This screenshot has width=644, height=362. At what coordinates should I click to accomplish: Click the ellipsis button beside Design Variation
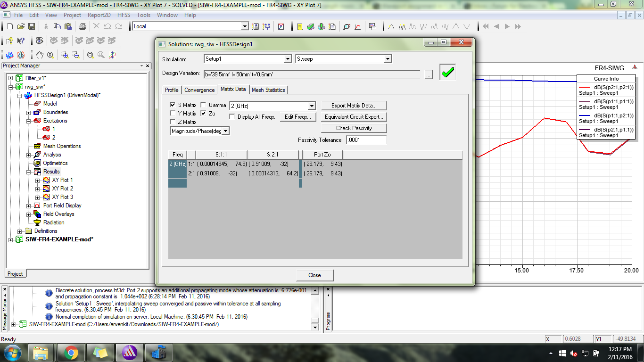click(x=428, y=74)
